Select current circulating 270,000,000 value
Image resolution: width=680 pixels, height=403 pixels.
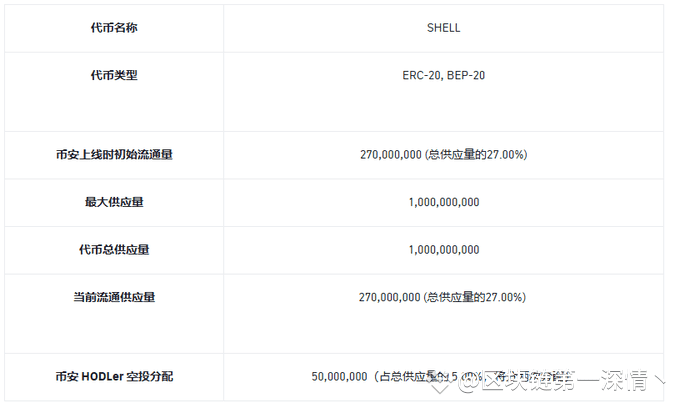(389, 297)
